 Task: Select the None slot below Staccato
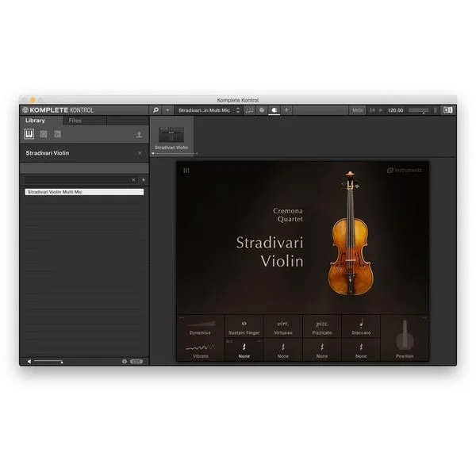point(361,350)
